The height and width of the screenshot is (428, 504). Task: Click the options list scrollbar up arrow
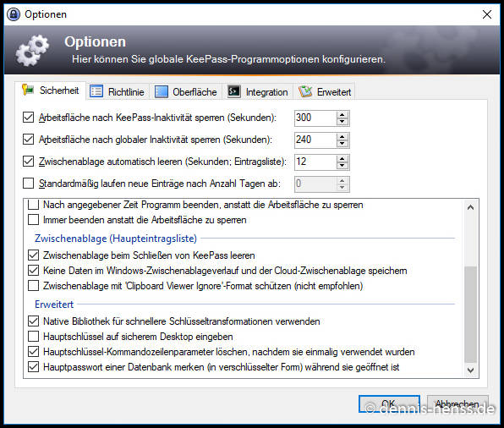(470, 207)
